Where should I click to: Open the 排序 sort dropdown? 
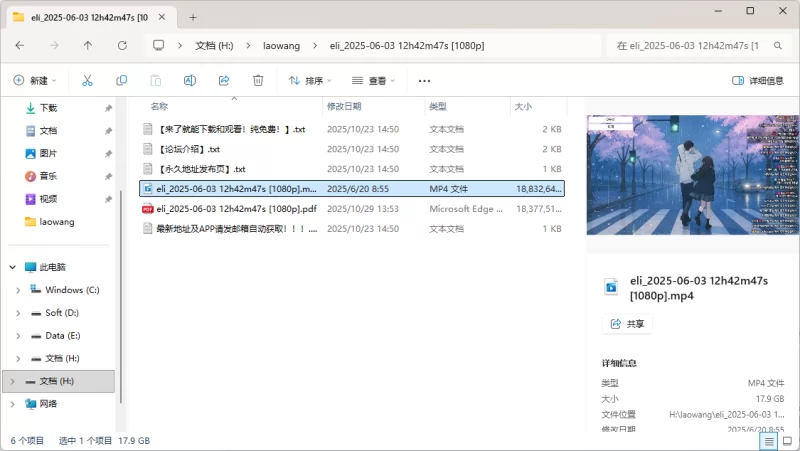pos(311,80)
